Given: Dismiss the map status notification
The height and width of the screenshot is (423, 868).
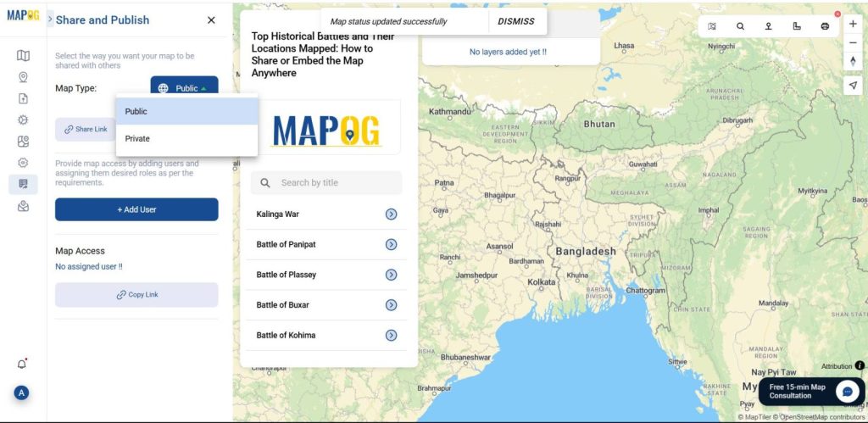Looking at the screenshot, I should point(516,21).
